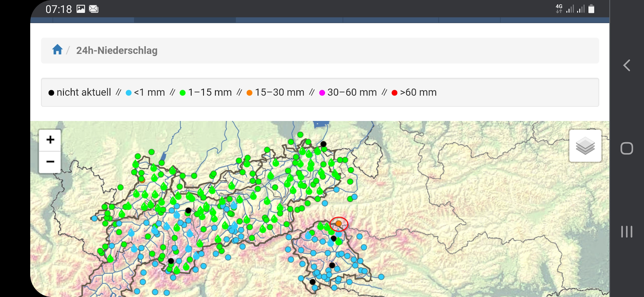This screenshot has height=297, width=644.
Task: Tap the picture notification icon in status bar
Action: (x=81, y=9)
